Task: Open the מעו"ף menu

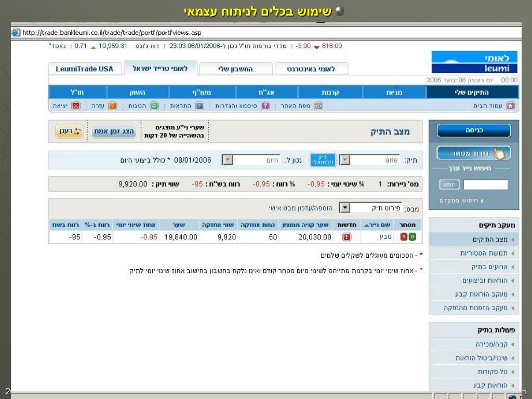Action: 202,92
